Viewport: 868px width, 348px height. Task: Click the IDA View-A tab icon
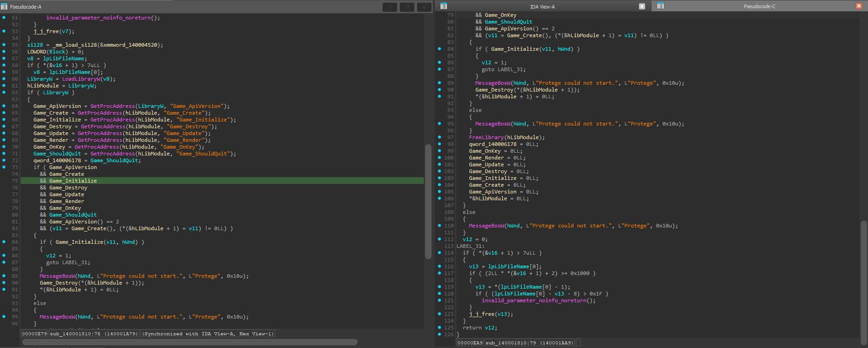(444, 6)
